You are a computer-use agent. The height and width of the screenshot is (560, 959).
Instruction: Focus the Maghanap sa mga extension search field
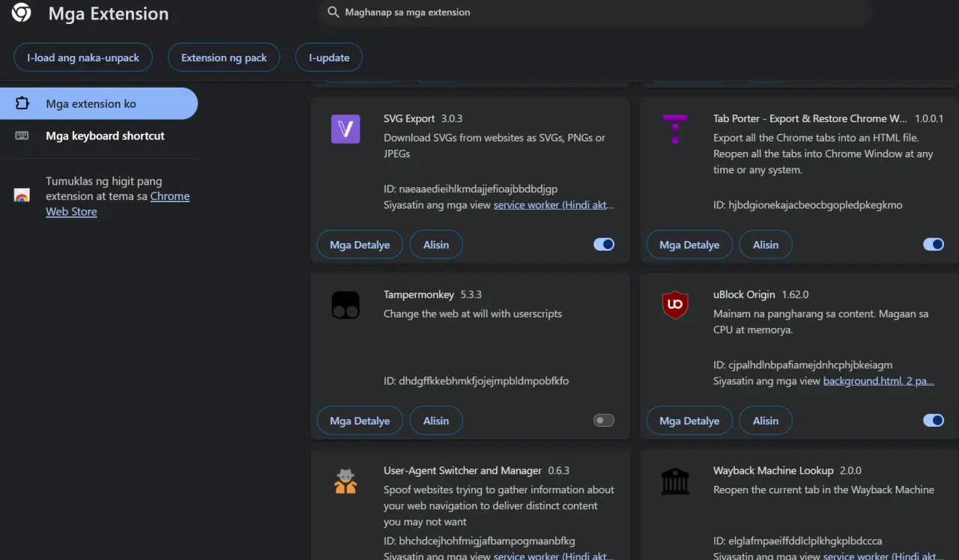[x=595, y=13]
